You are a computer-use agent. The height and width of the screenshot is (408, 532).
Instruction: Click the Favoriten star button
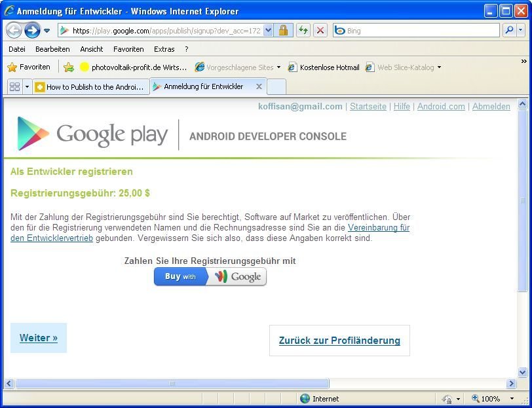pyautogui.click(x=29, y=67)
